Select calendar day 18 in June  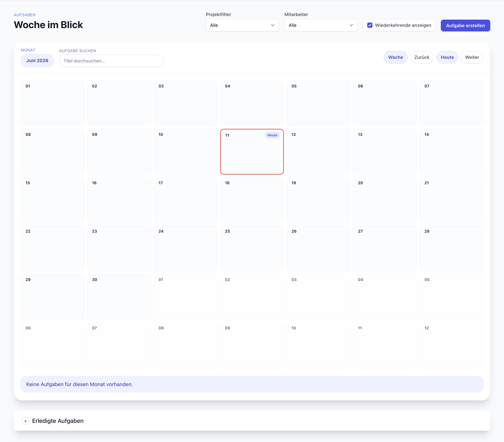pos(252,200)
